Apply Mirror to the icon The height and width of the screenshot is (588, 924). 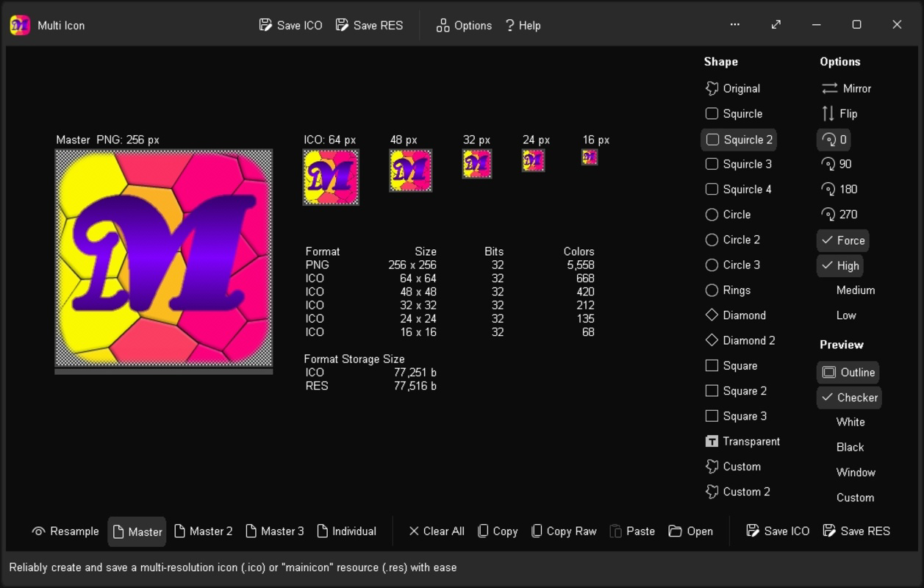(846, 88)
